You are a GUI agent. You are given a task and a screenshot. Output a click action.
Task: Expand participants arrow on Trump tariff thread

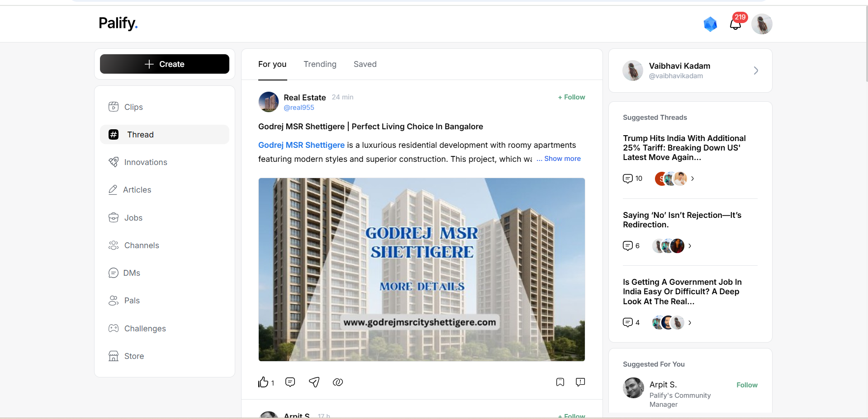coord(693,179)
